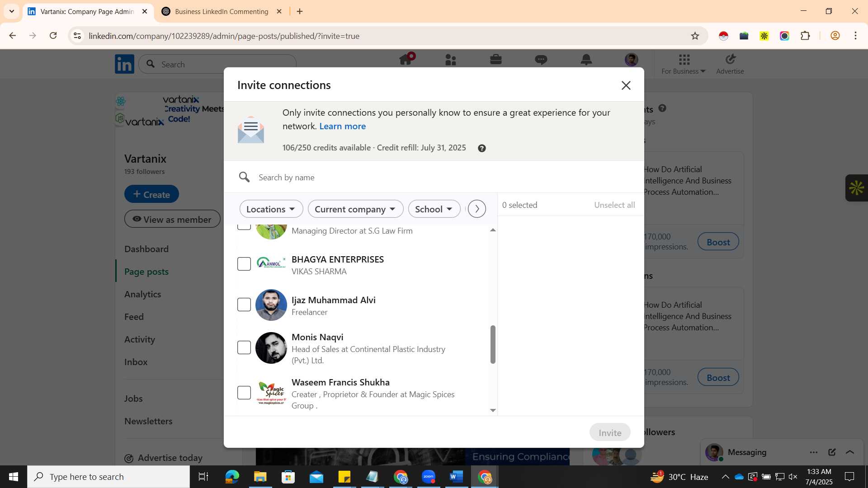Open the Analytics sidebar item
The image size is (868, 488).
click(143, 294)
